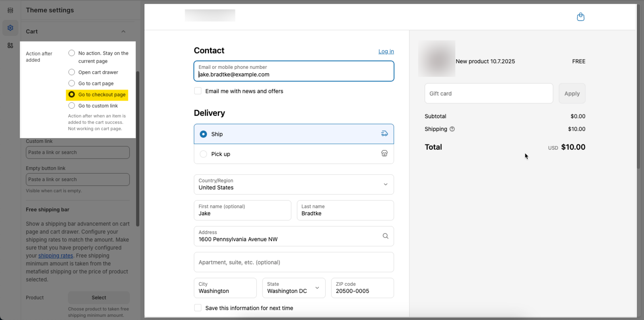Click the shipping help question mark icon
The width and height of the screenshot is (644, 320).
click(x=452, y=129)
